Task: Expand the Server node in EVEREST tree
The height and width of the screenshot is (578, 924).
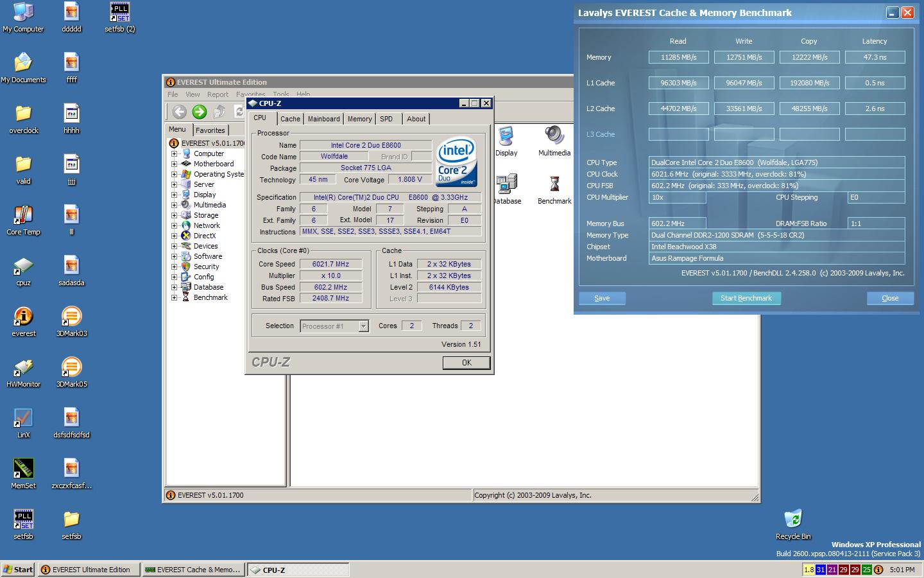Action: click(174, 184)
